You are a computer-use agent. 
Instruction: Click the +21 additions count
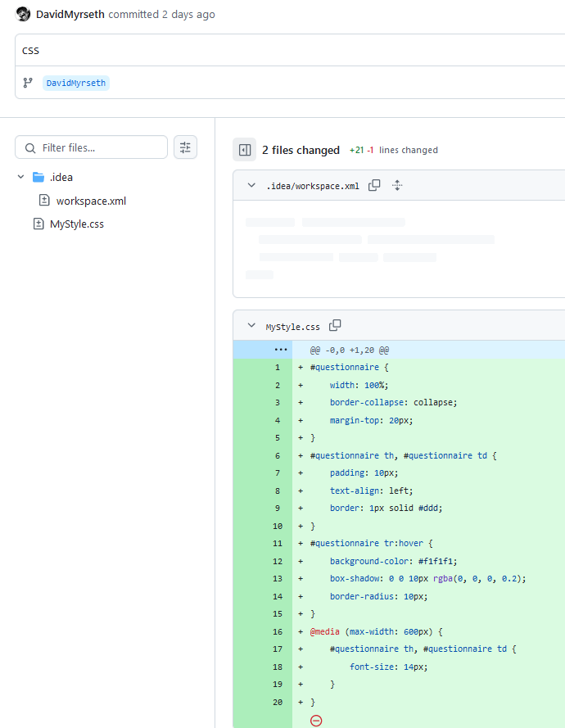click(356, 150)
